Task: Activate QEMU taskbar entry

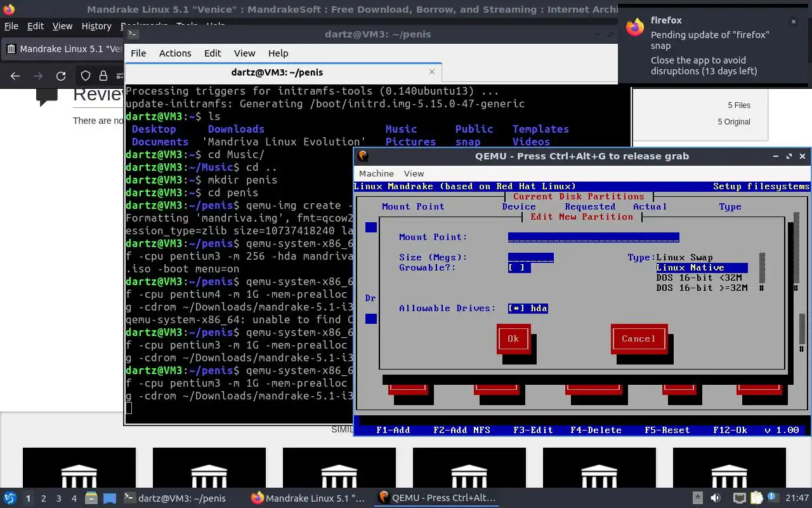Action: tap(437, 498)
